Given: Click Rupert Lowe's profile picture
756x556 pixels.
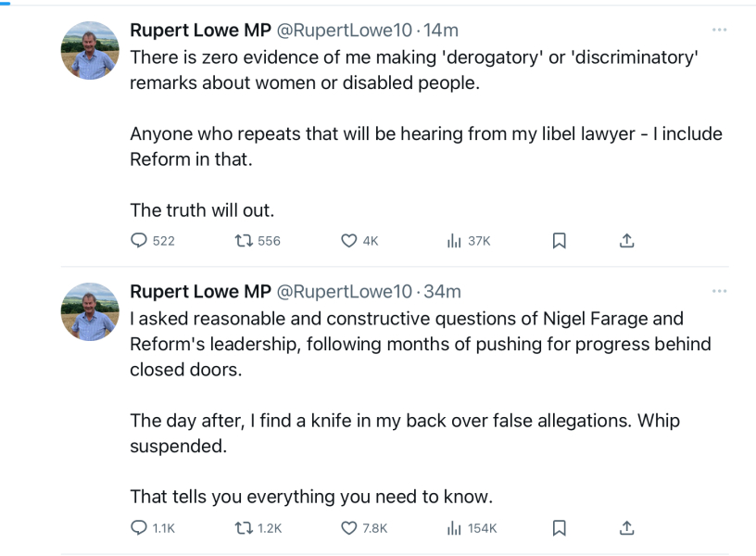Looking at the screenshot, I should [x=90, y=45].
